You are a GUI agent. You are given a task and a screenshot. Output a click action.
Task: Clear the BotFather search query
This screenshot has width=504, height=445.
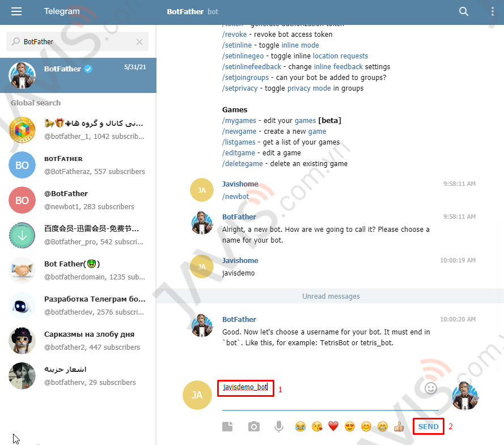[x=139, y=42]
